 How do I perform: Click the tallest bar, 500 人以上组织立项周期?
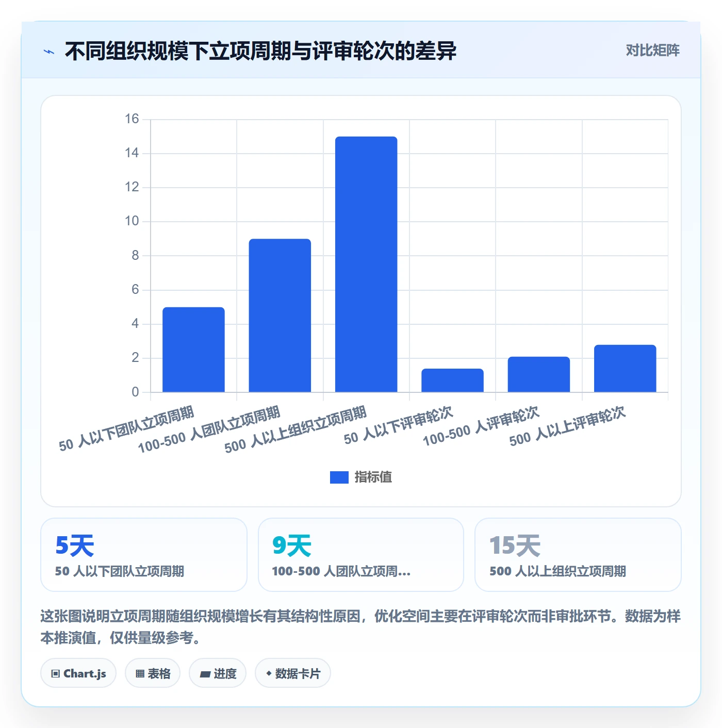(366, 264)
